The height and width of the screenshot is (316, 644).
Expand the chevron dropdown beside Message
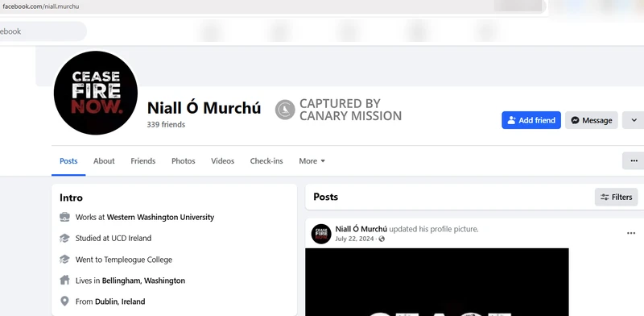point(634,120)
